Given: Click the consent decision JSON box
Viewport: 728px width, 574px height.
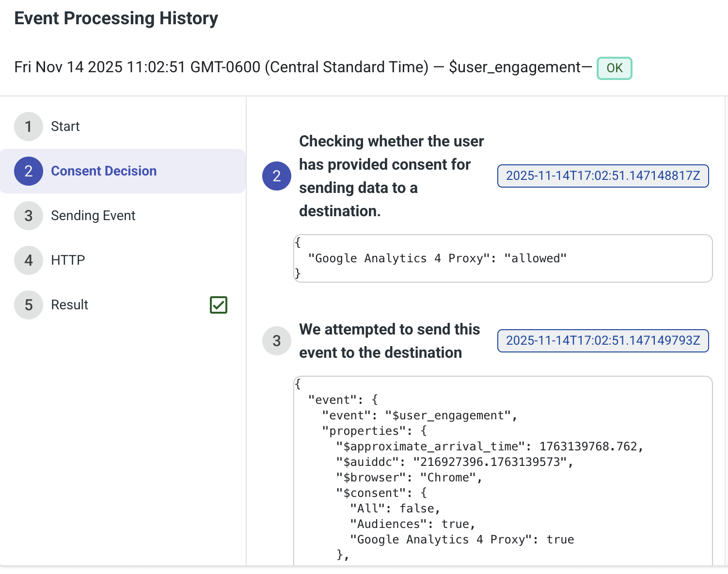Looking at the screenshot, I should point(503,258).
